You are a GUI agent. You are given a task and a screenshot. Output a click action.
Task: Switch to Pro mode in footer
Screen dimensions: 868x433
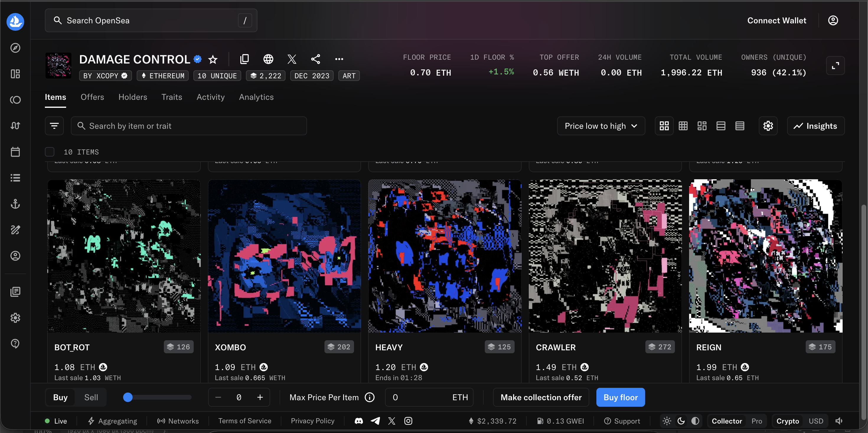[756, 421]
